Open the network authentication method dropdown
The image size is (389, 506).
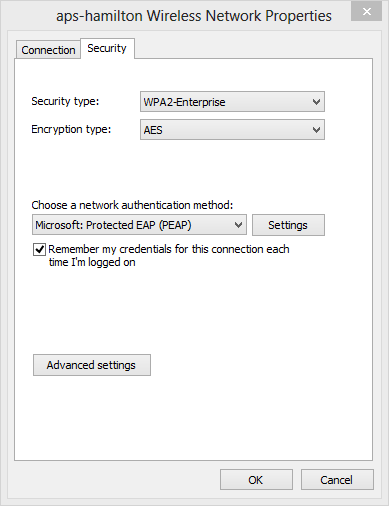click(139, 225)
